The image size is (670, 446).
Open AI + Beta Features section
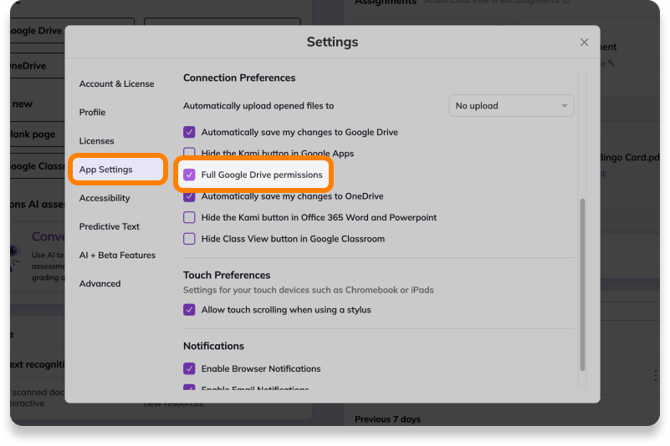117,255
